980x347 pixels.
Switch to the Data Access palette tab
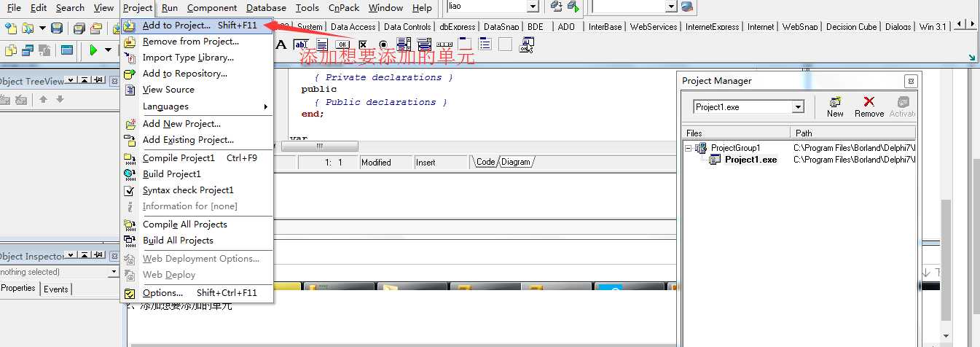(x=353, y=27)
